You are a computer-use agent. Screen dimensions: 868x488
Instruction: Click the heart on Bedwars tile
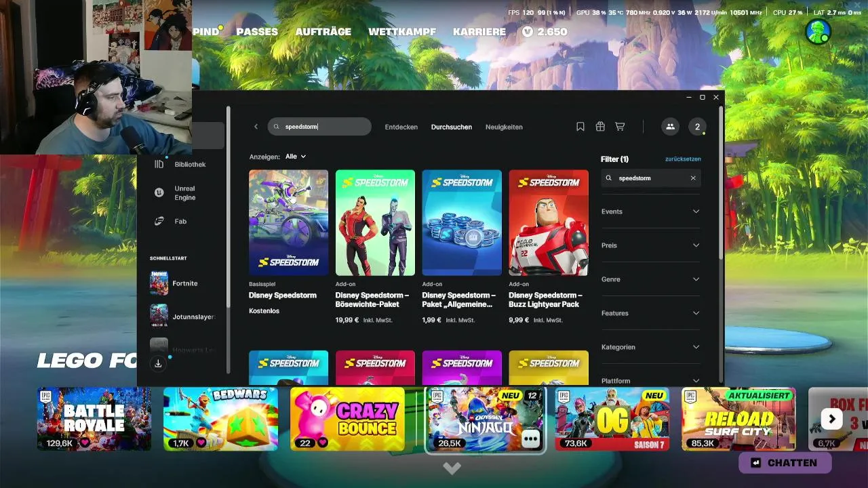coord(201,443)
